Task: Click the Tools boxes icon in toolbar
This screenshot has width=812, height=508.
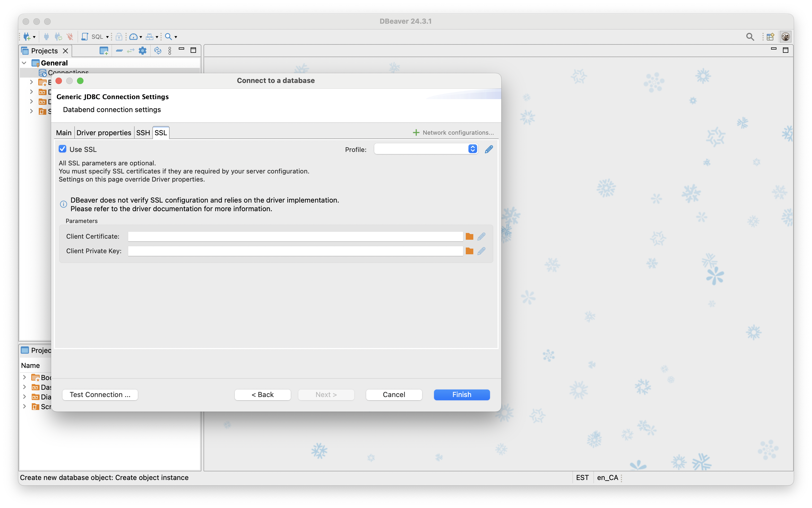Action: click(150, 37)
